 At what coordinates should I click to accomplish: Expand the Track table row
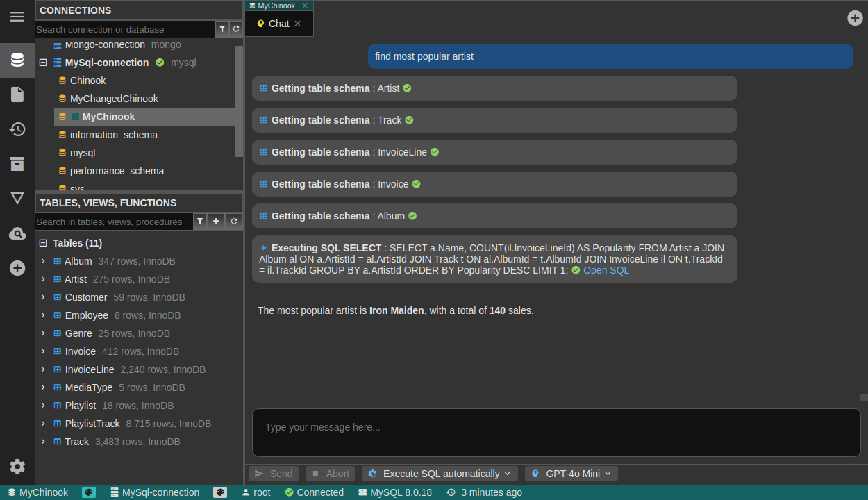tap(43, 442)
